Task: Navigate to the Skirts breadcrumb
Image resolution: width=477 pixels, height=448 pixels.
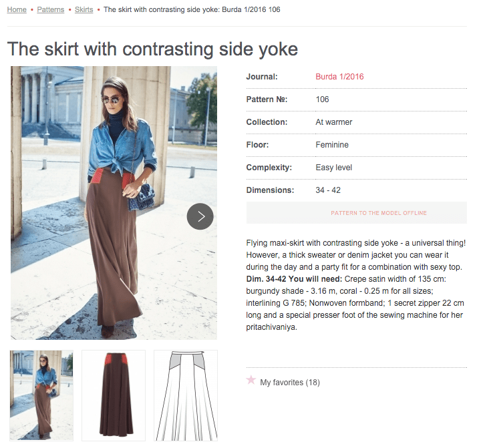Action: point(84,10)
